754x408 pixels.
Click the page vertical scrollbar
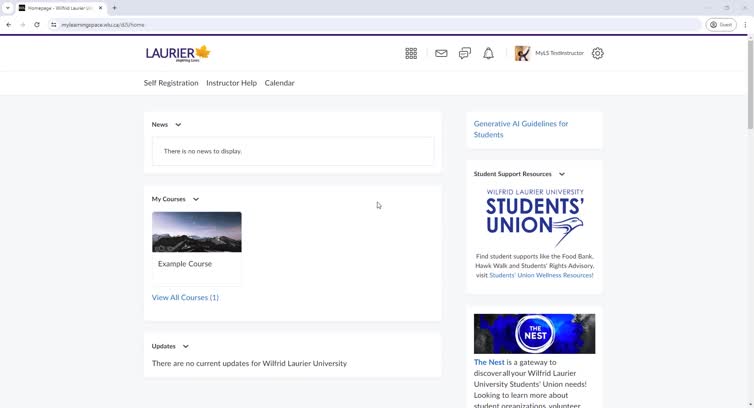750,84
